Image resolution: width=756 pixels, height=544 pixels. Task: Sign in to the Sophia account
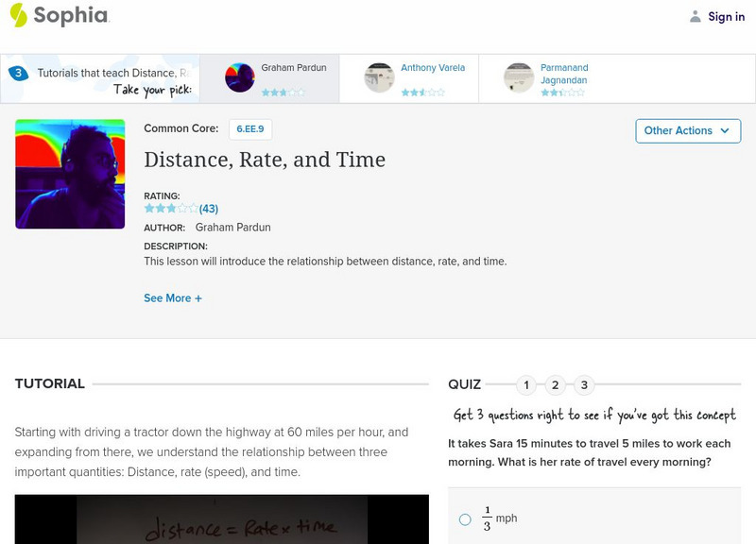point(726,16)
